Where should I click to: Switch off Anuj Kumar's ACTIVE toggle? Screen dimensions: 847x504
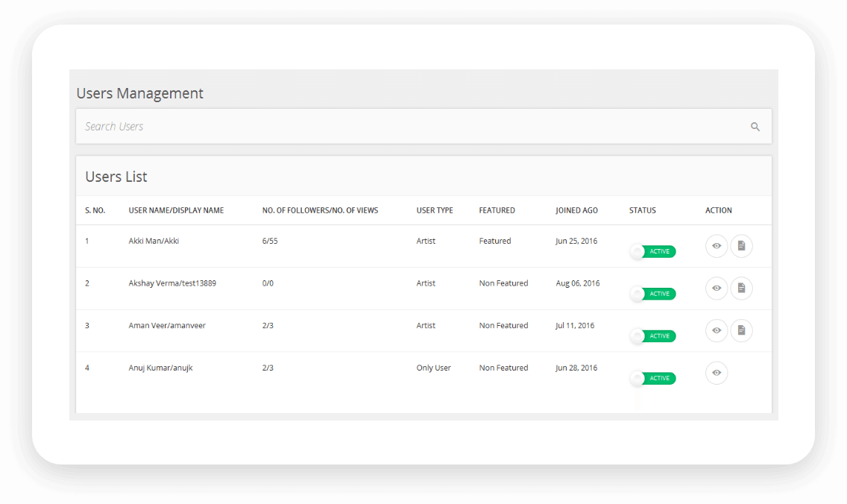coord(653,378)
